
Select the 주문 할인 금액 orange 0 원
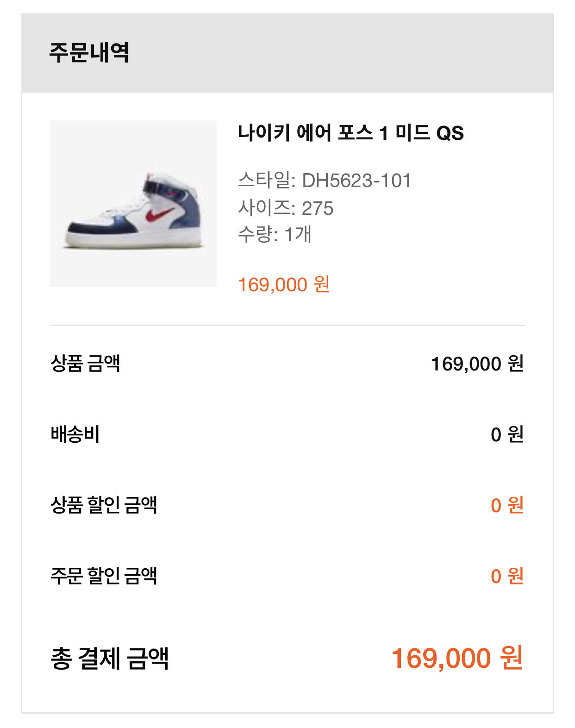click(506, 576)
